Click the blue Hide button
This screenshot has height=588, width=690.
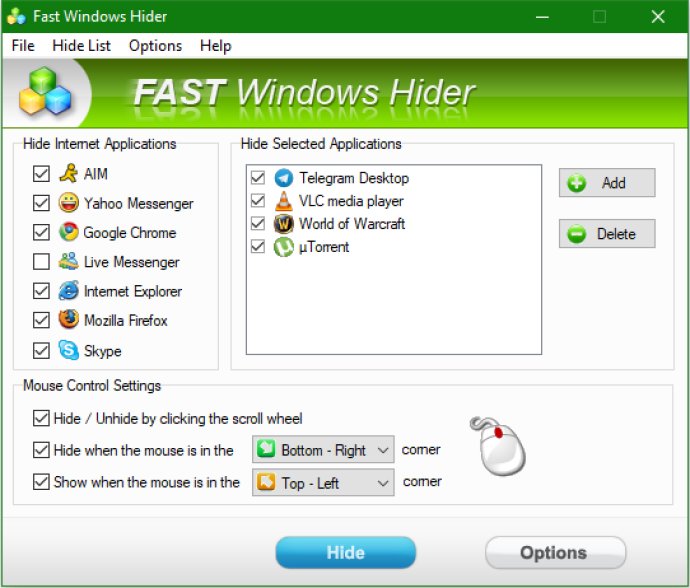[345, 552]
